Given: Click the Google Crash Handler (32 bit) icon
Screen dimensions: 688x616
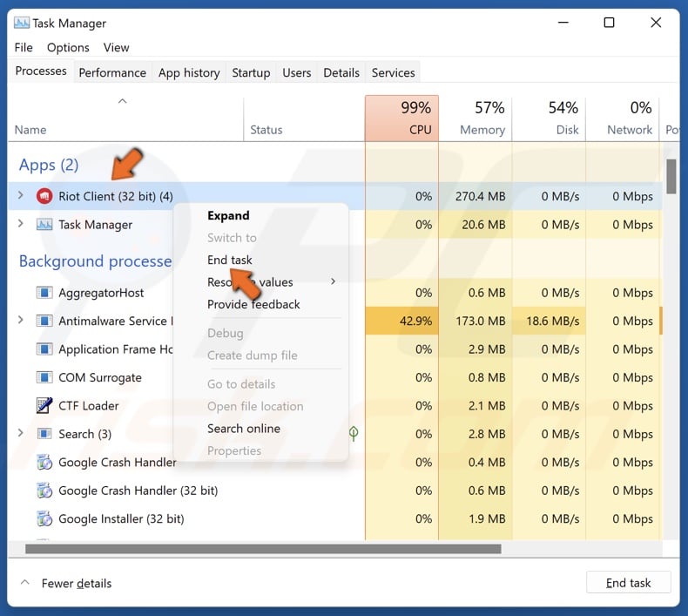Looking at the screenshot, I should [44, 491].
